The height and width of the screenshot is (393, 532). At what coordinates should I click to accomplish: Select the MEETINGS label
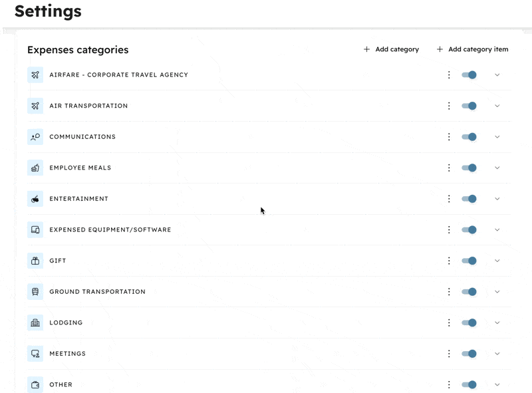click(68, 354)
